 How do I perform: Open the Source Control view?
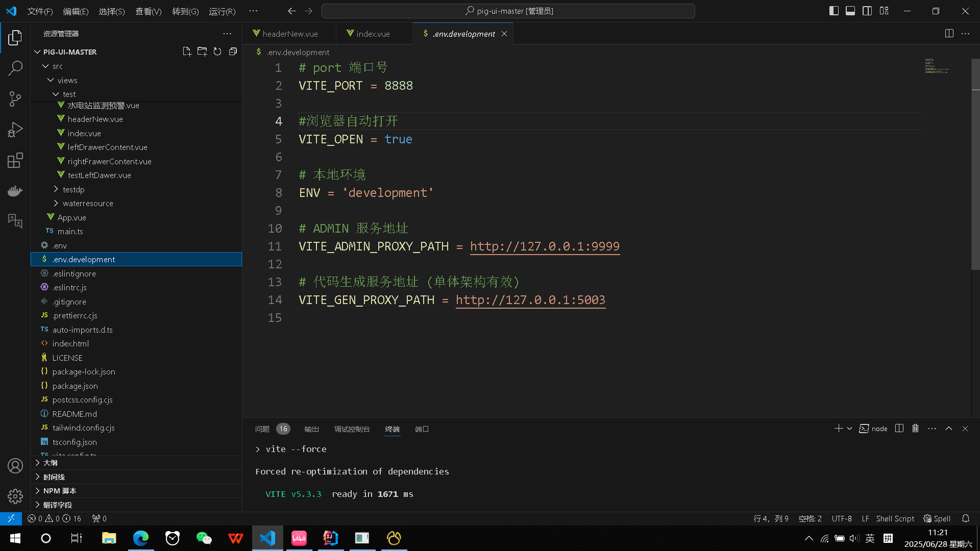point(15,99)
